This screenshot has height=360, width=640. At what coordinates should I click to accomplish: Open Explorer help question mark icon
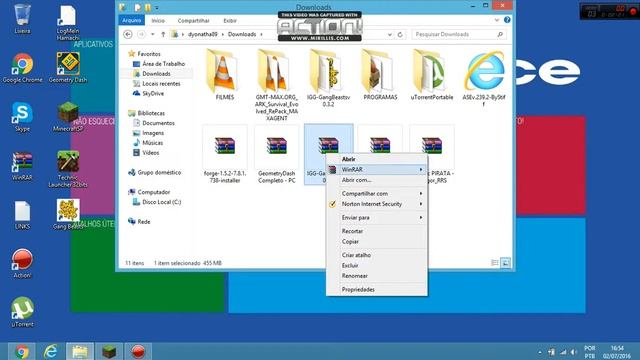point(507,20)
